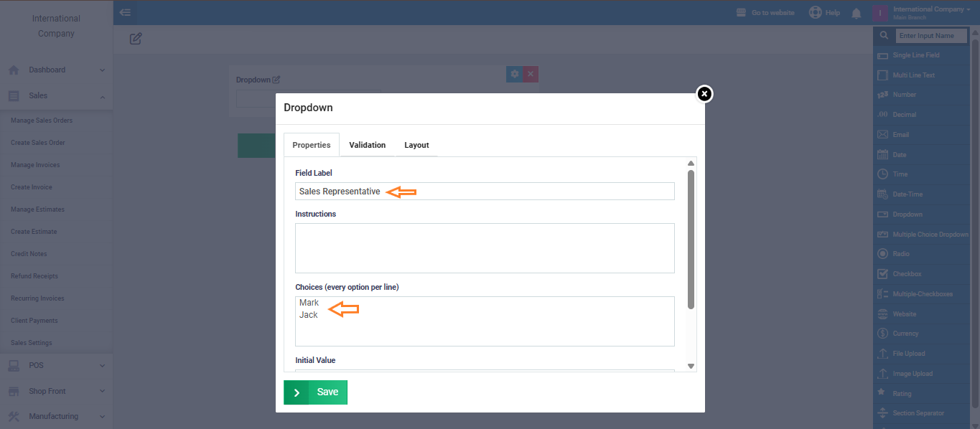Click the Help lifebuoy icon
The height and width of the screenshot is (429, 980).
click(x=815, y=13)
